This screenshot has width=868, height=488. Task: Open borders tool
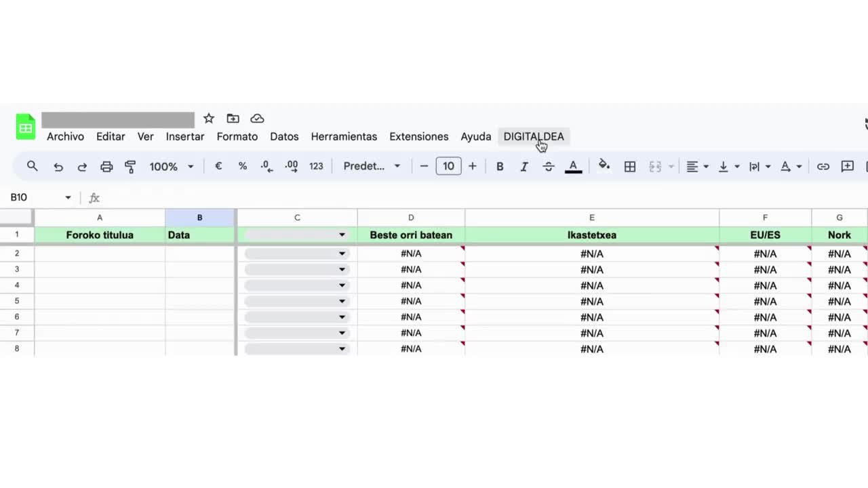click(x=630, y=167)
